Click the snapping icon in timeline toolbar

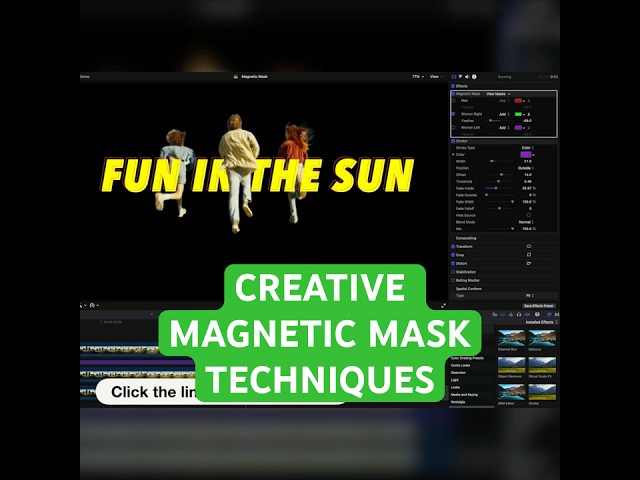click(x=527, y=315)
